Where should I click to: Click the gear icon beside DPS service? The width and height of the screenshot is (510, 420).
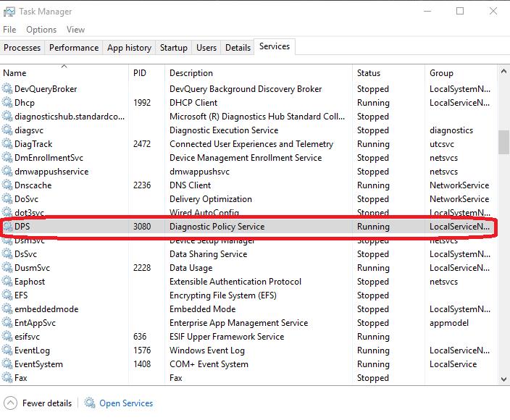[x=7, y=226]
